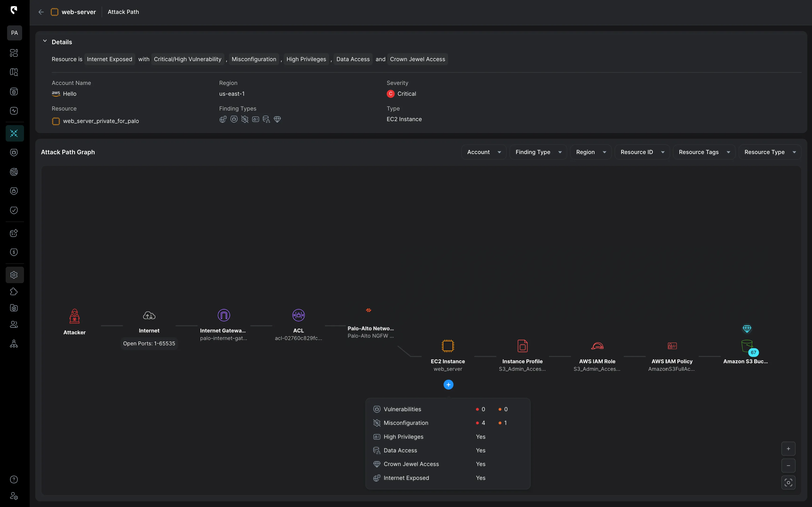Click the Vulnerabilities row in popup
The width and height of the screenshot is (812, 507).
pos(448,409)
